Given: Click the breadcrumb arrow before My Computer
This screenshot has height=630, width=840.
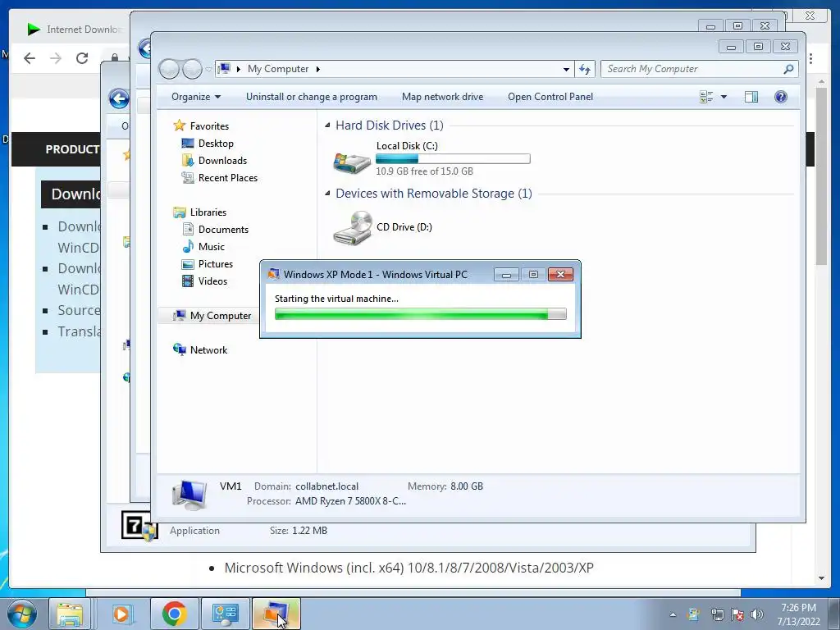Looking at the screenshot, I should coord(239,69).
